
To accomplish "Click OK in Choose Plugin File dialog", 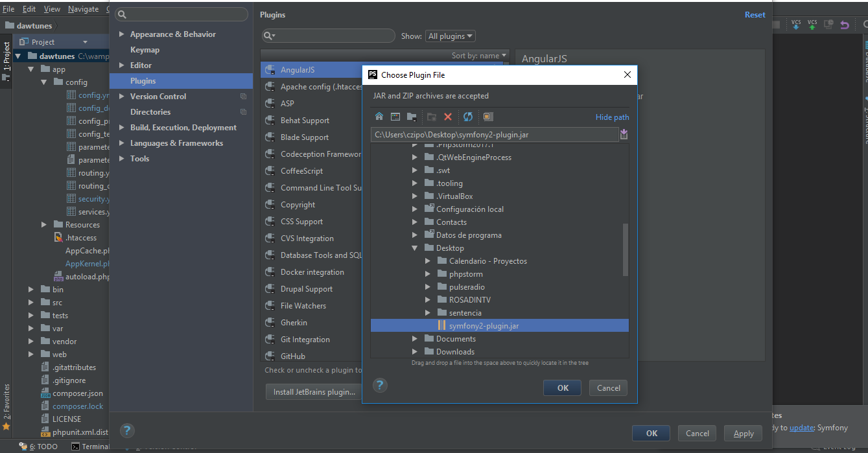I will click(563, 388).
